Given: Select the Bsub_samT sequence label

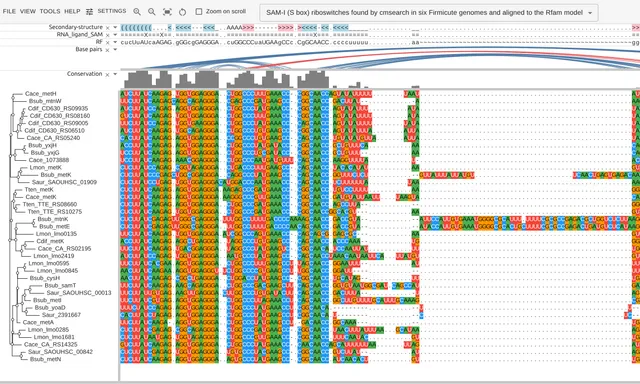Looking at the screenshot, I should pos(60,285).
